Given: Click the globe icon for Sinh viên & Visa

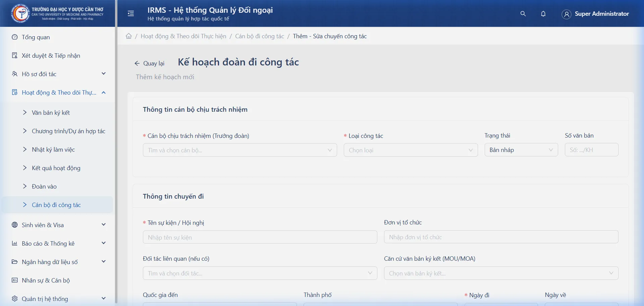Looking at the screenshot, I should pos(14,225).
